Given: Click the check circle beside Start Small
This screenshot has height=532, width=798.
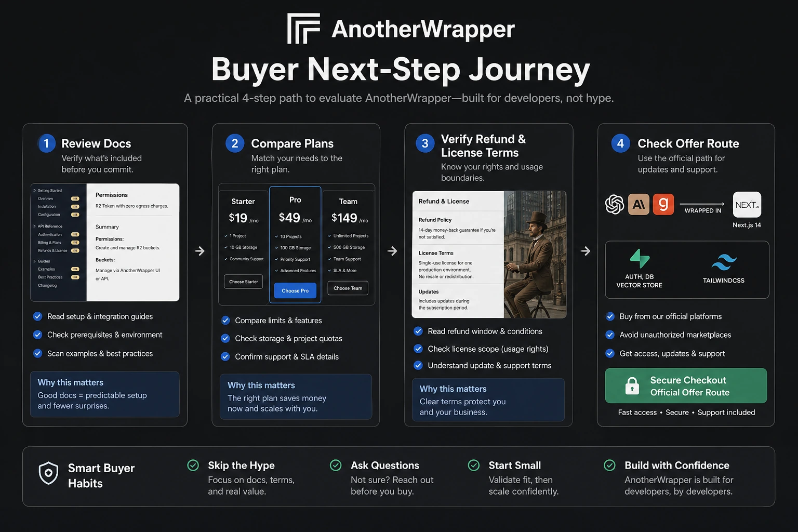Looking at the screenshot, I should pyautogui.click(x=474, y=465).
